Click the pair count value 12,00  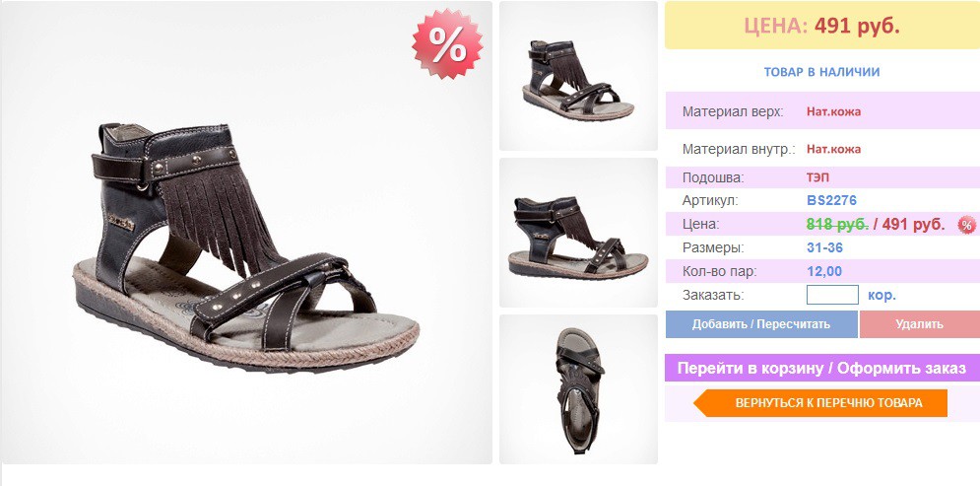824,271
